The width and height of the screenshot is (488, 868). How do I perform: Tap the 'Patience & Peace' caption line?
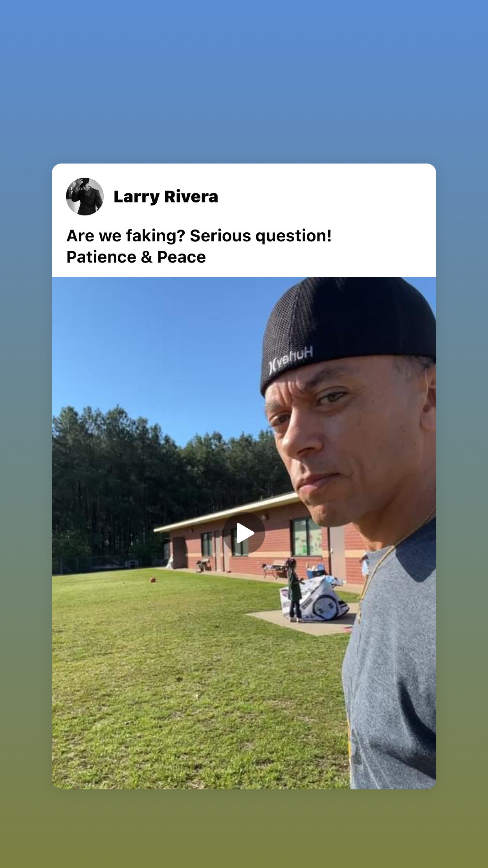tap(136, 257)
